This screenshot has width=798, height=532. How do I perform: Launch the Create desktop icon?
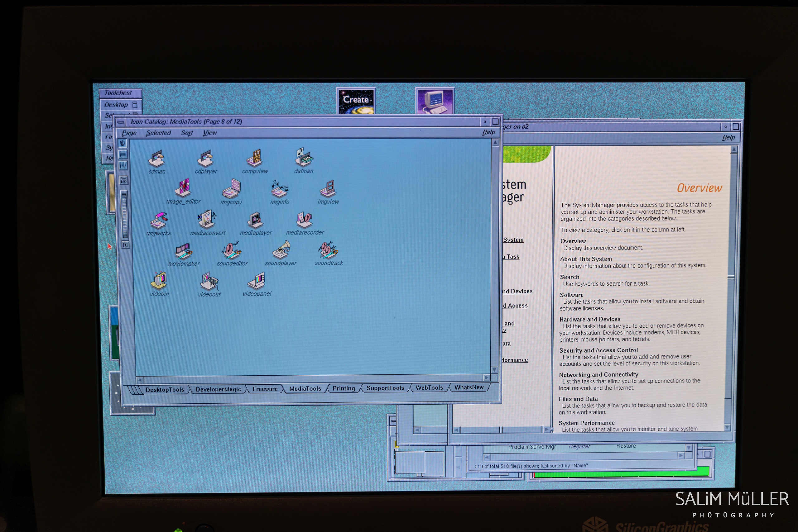point(356,101)
